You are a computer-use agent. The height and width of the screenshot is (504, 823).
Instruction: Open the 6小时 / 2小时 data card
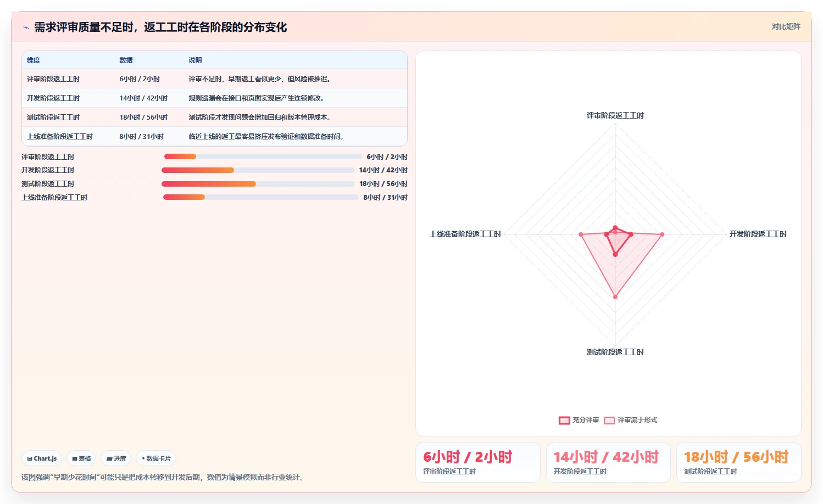tap(478, 462)
